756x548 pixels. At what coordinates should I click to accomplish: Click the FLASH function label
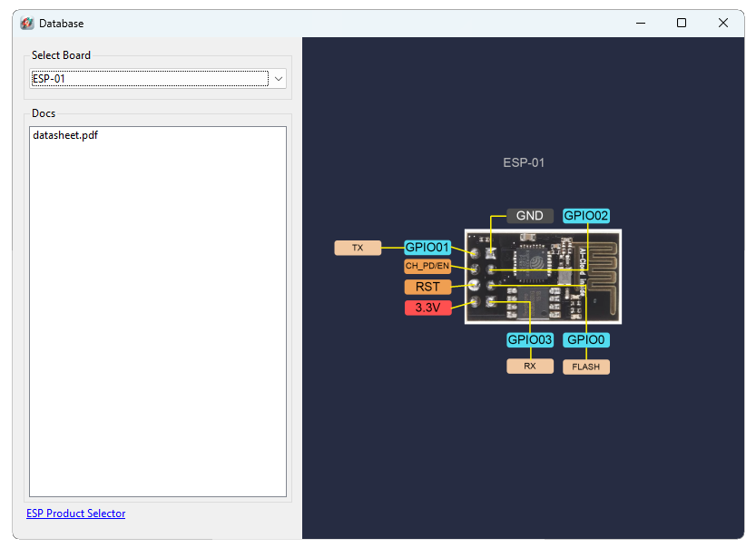click(x=586, y=367)
